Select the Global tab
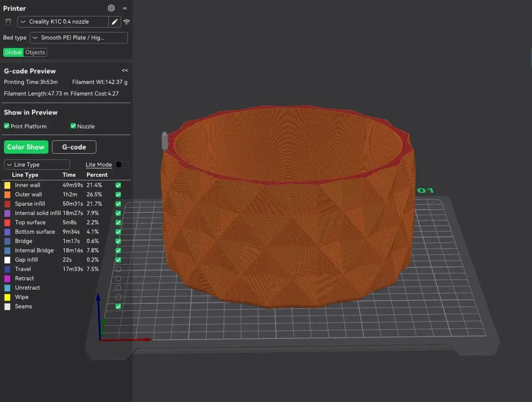The image size is (532, 402). [13, 52]
